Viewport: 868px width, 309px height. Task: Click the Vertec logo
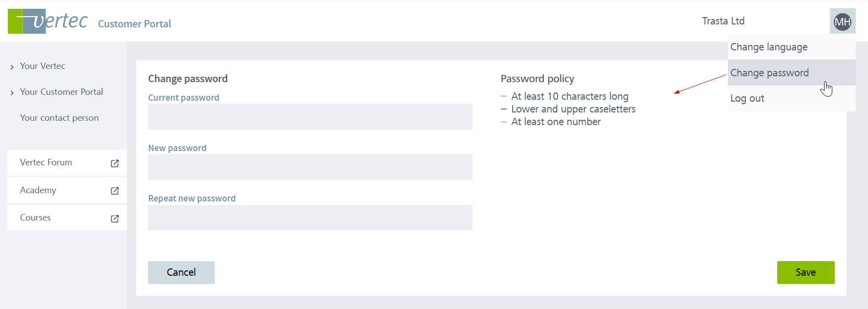click(x=48, y=21)
